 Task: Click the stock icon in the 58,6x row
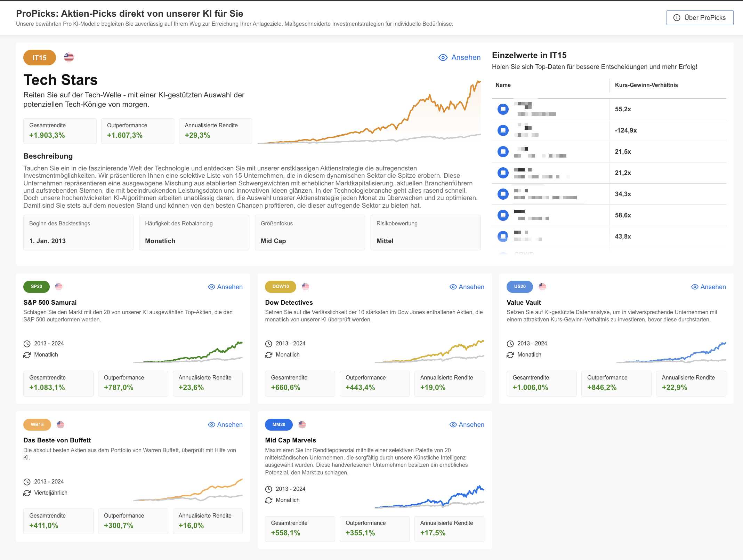point(503,215)
